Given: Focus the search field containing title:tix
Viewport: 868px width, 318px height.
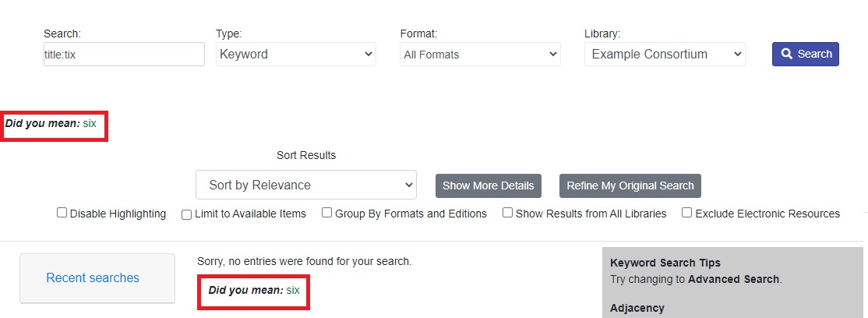Looking at the screenshot, I should [124, 55].
